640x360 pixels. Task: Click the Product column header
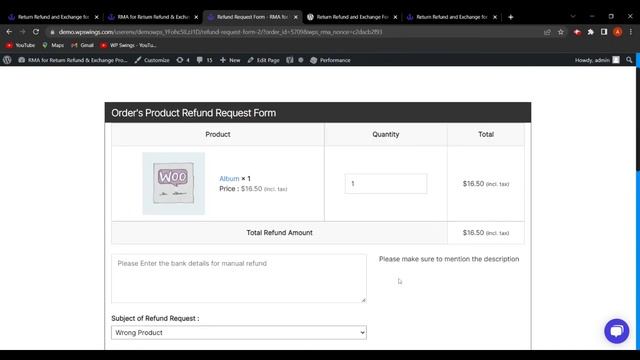[x=218, y=134]
